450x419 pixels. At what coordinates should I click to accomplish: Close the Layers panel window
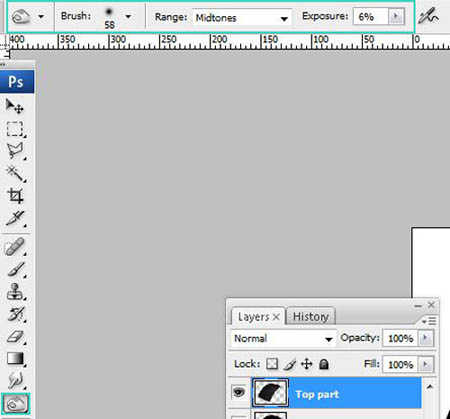[x=431, y=305]
